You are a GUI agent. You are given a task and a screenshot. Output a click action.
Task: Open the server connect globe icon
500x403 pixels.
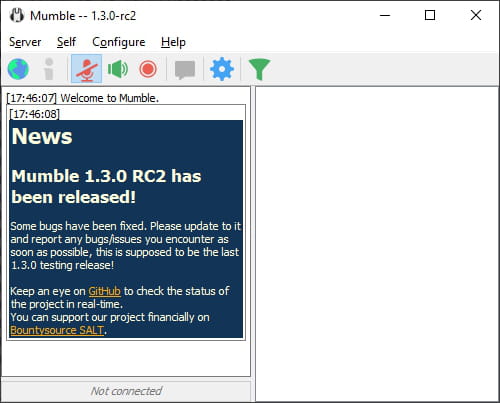(x=18, y=69)
